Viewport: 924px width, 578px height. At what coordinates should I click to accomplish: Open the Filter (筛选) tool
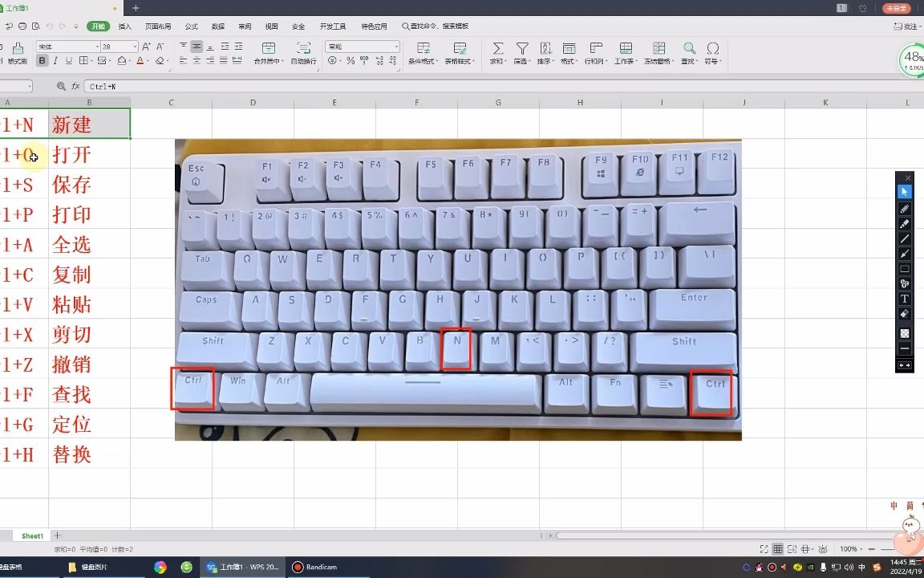(x=523, y=50)
